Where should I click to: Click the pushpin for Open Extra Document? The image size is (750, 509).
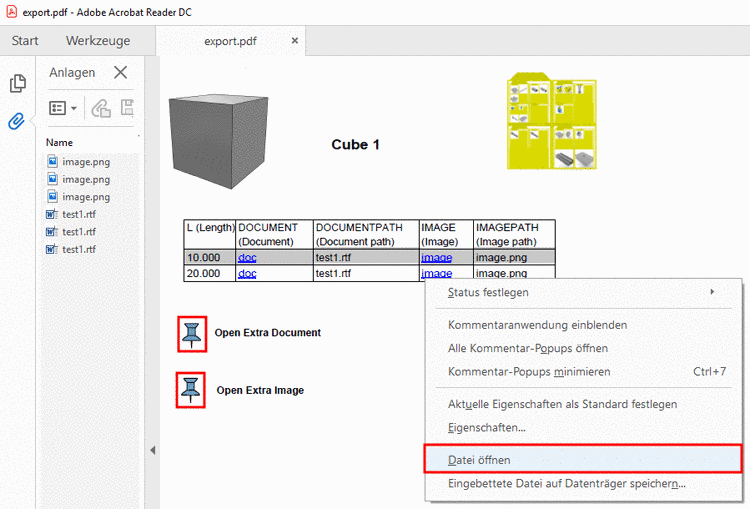pyautogui.click(x=192, y=334)
